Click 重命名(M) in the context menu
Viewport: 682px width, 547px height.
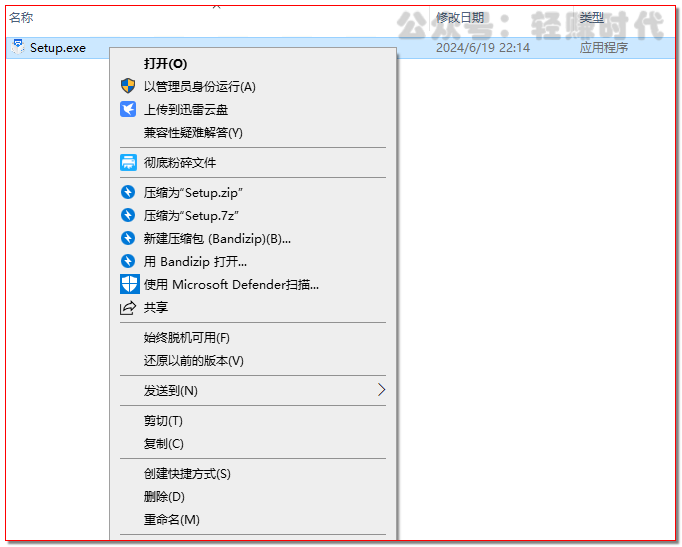(171, 520)
